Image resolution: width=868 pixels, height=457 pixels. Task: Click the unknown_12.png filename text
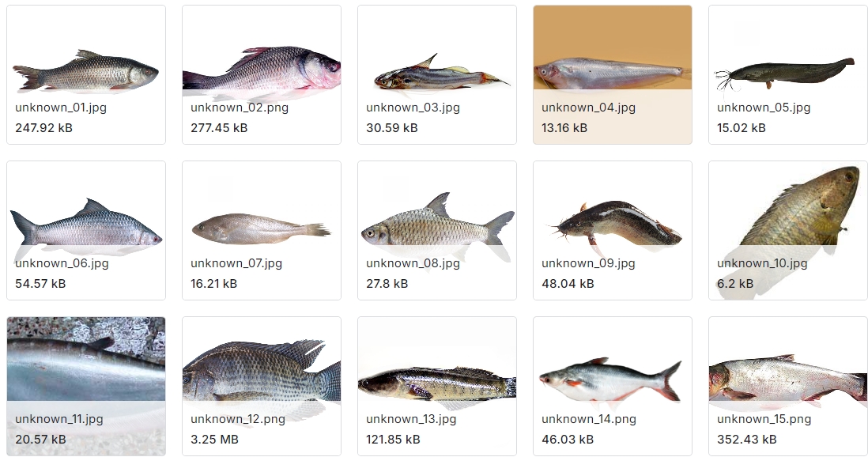pos(238,419)
